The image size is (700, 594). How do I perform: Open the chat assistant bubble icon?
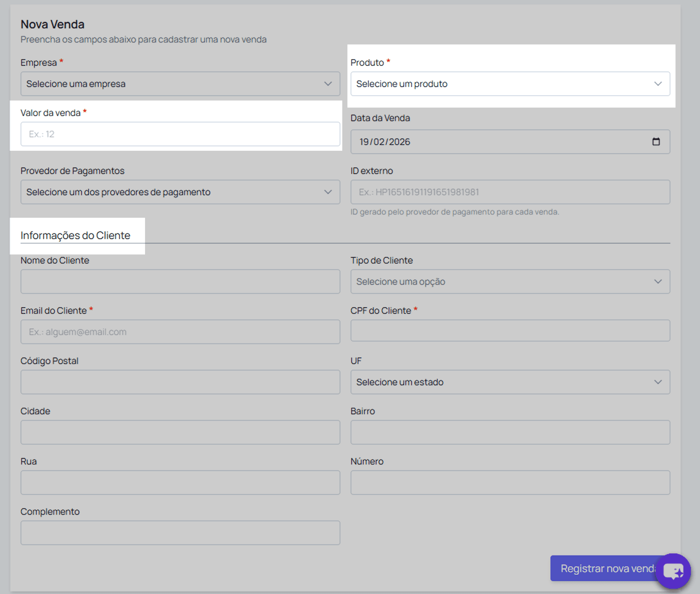(x=673, y=571)
